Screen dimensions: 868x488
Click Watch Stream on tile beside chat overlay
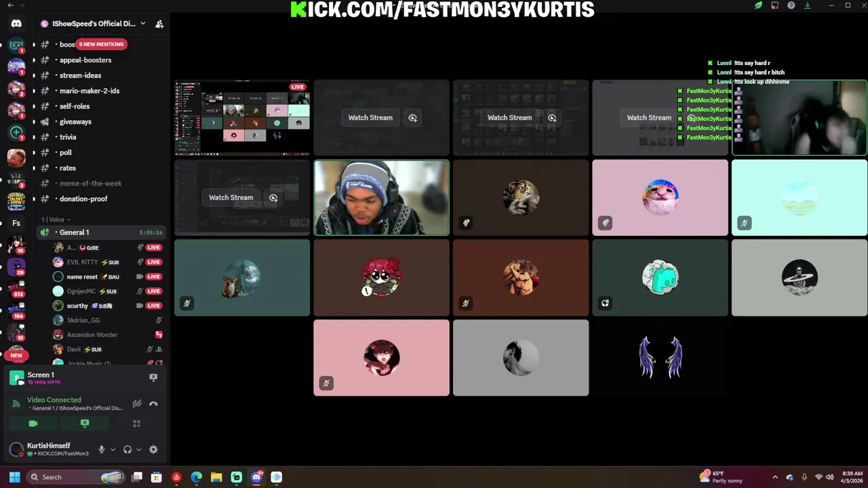tap(649, 118)
